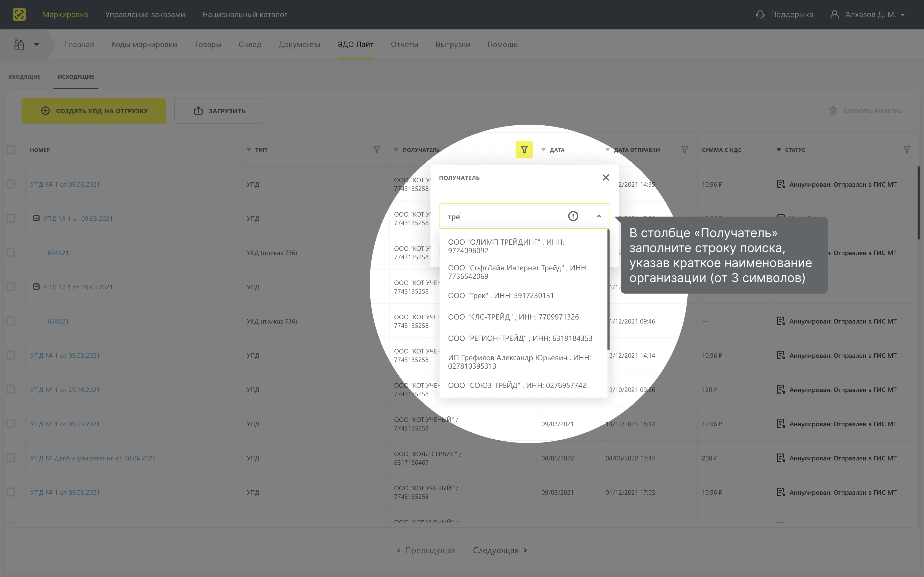Click the active Получатель filter icon
Viewport: 924px width, 577px height.
(x=524, y=149)
